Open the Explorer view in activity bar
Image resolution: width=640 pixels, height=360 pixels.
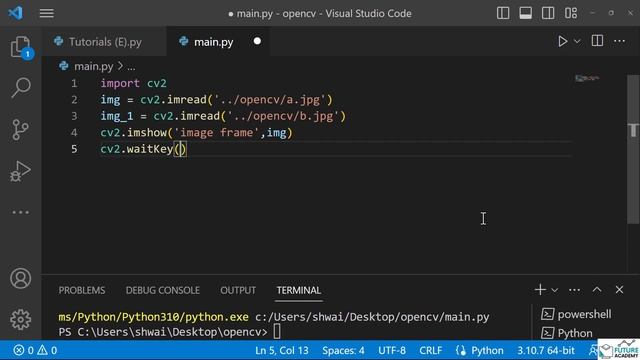pyautogui.click(x=20, y=47)
